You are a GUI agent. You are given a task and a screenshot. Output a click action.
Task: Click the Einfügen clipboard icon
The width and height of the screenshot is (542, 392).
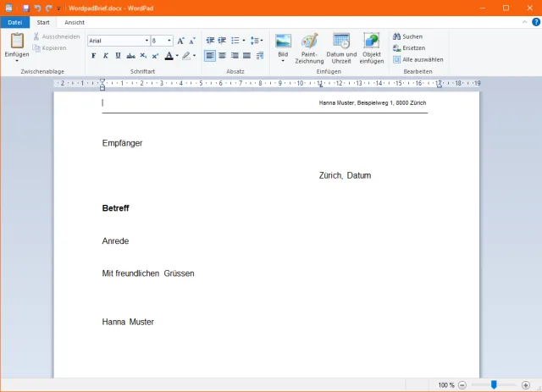(x=17, y=41)
